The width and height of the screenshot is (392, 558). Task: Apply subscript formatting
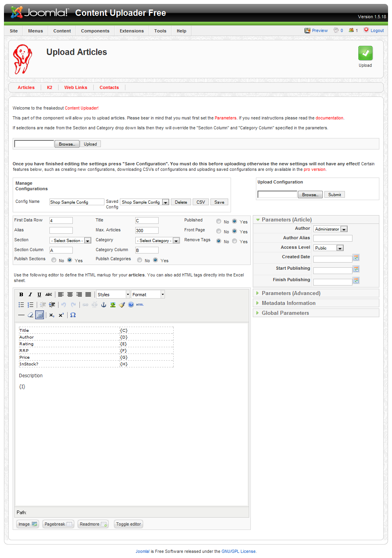(x=52, y=315)
